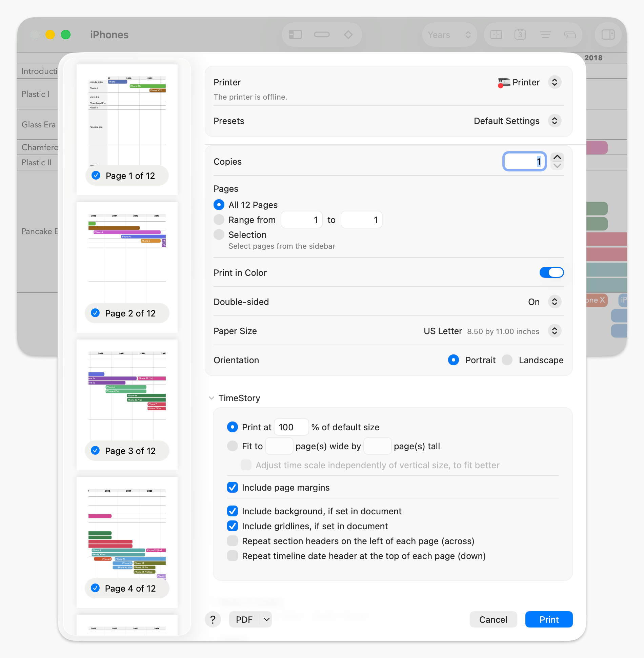Screen dimensions: 644x658
Task: Click the Print button
Action: 548,619
